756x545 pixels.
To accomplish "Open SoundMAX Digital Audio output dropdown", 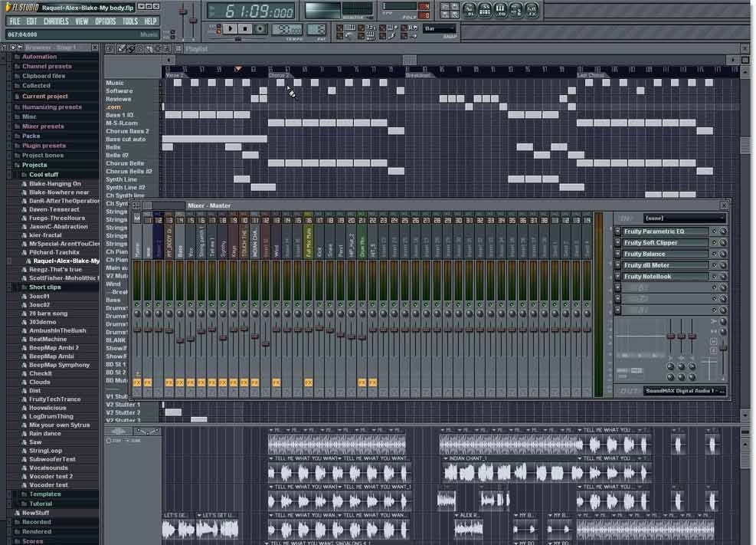I will (685, 391).
